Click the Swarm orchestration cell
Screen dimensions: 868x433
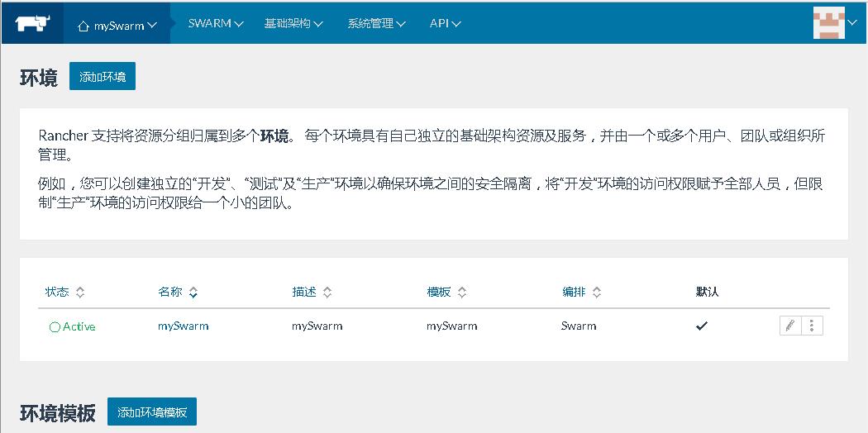pyautogui.click(x=579, y=326)
